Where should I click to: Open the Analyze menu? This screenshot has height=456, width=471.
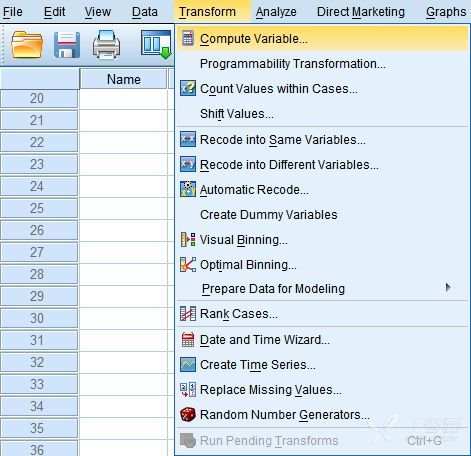click(276, 12)
